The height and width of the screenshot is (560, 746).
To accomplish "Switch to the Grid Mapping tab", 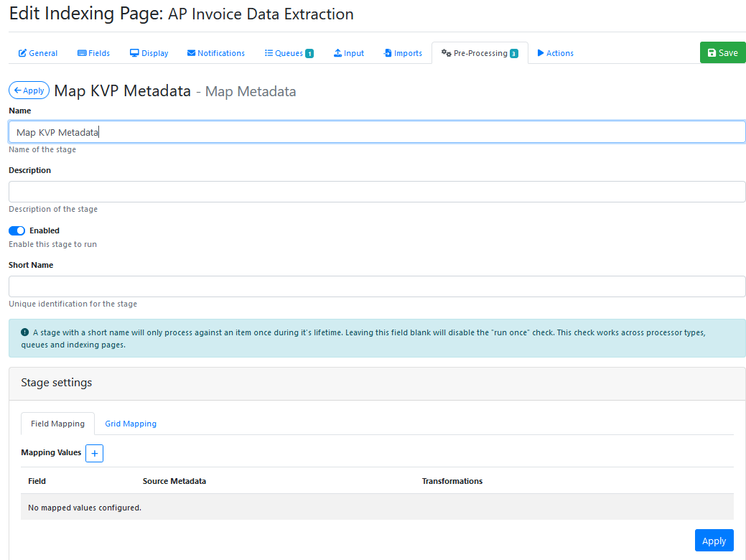I will 131,424.
